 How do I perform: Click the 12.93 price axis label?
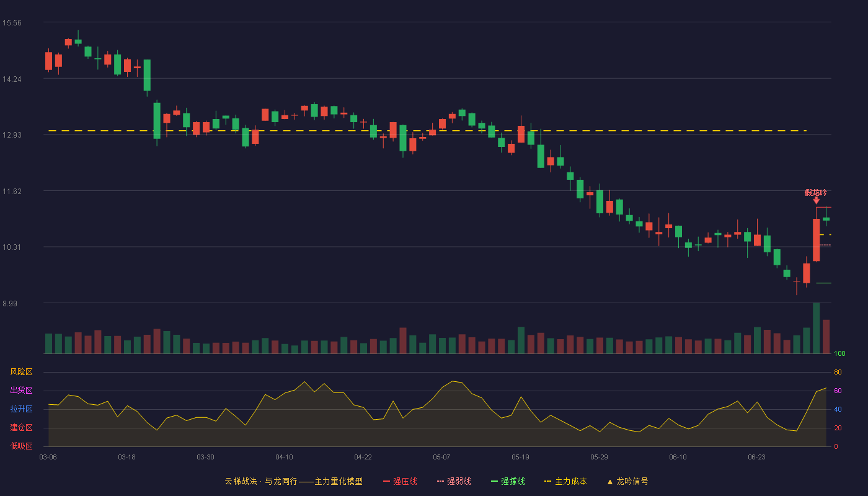(x=12, y=135)
